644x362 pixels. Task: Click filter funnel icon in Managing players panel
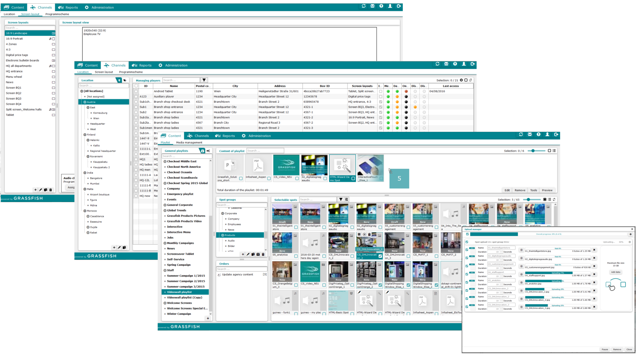(x=204, y=80)
